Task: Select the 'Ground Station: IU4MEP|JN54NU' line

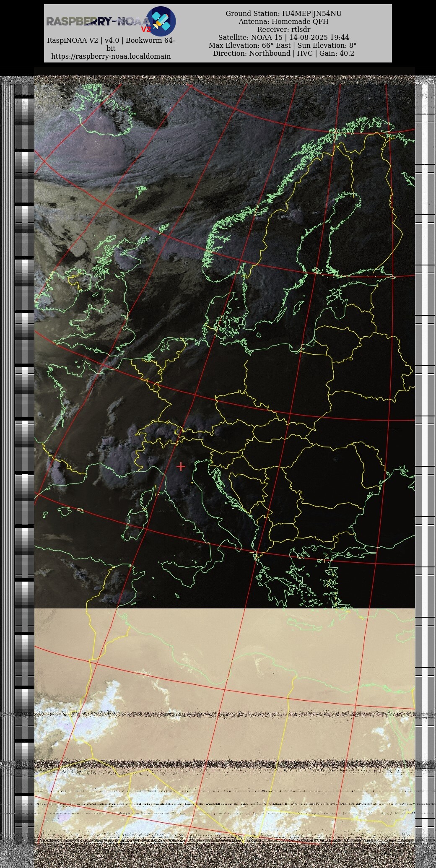Action: click(284, 13)
